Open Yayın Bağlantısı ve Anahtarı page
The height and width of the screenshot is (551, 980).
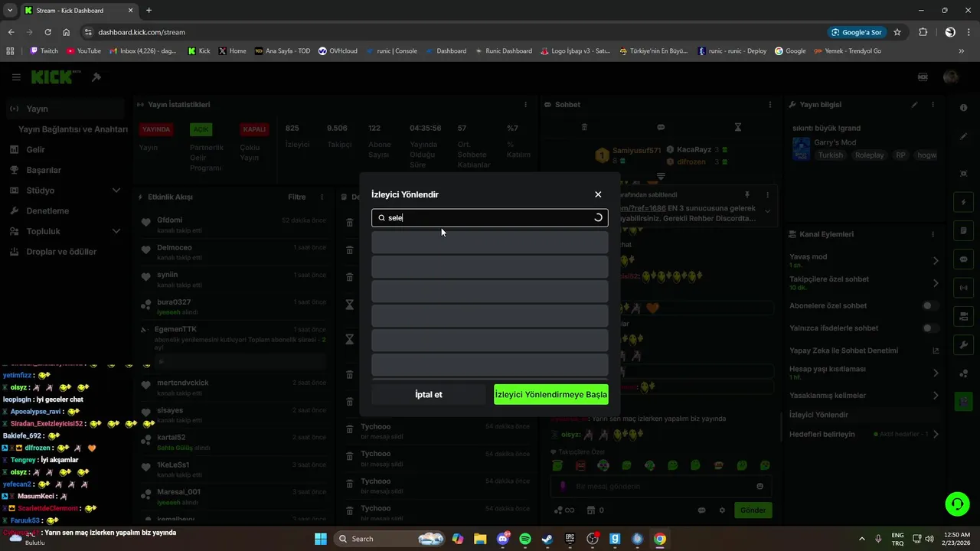point(73,129)
